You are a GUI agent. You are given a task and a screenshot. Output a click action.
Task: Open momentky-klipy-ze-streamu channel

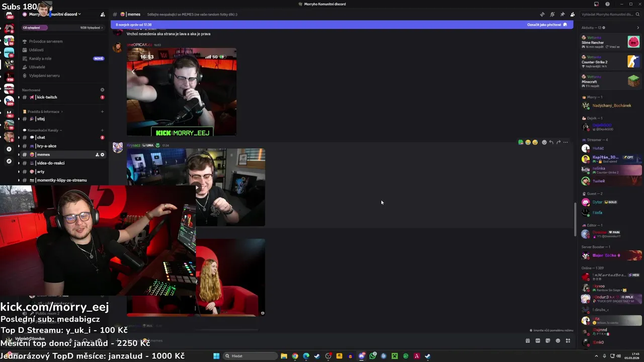pyautogui.click(x=63, y=180)
